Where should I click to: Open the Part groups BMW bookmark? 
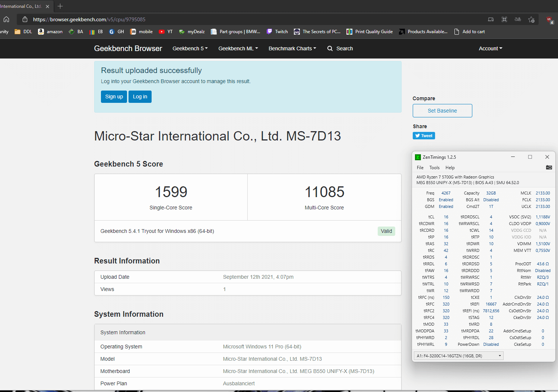click(x=236, y=32)
